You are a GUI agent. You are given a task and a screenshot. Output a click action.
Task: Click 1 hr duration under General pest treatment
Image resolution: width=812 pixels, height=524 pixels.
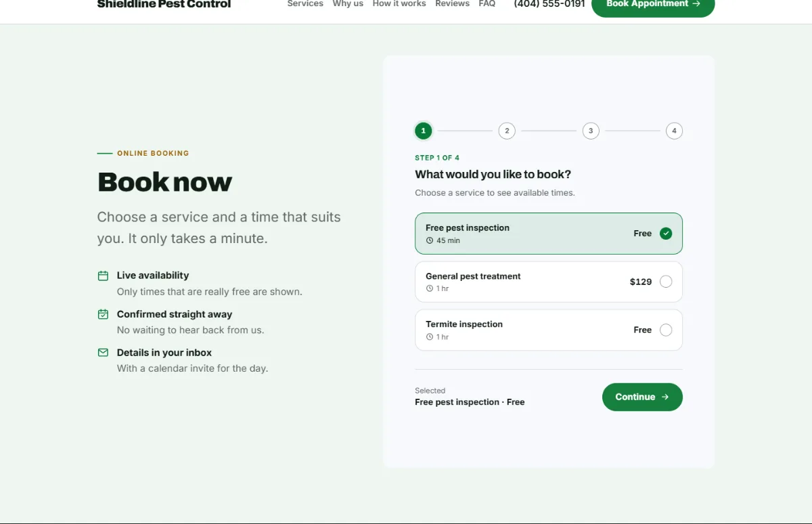(x=443, y=288)
